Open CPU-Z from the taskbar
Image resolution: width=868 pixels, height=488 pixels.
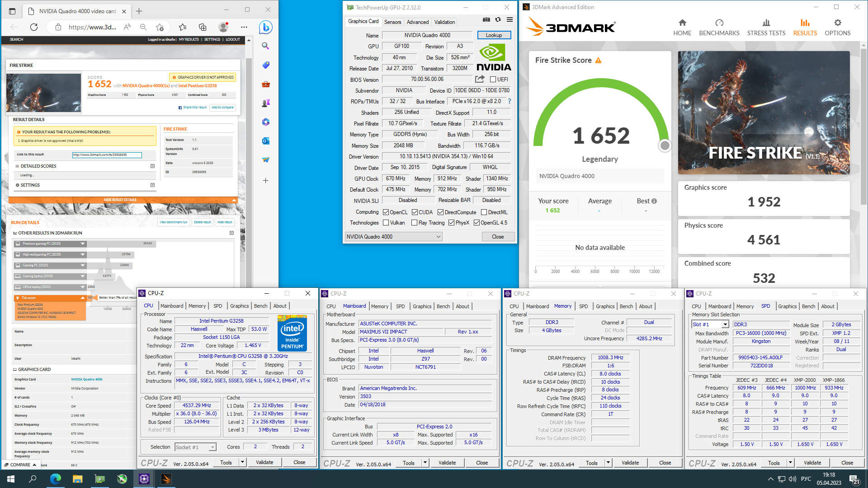point(144,479)
